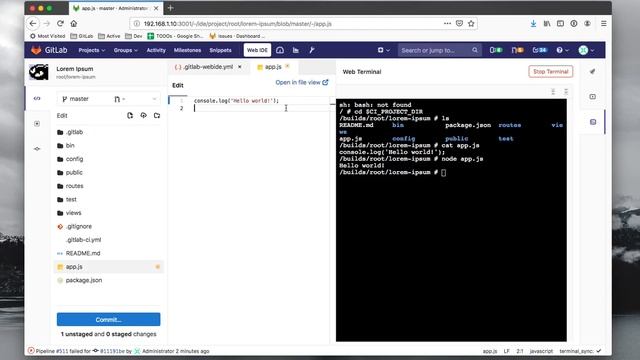Click the Activity nav item
This screenshot has height=360, width=640.
click(156, 50)
